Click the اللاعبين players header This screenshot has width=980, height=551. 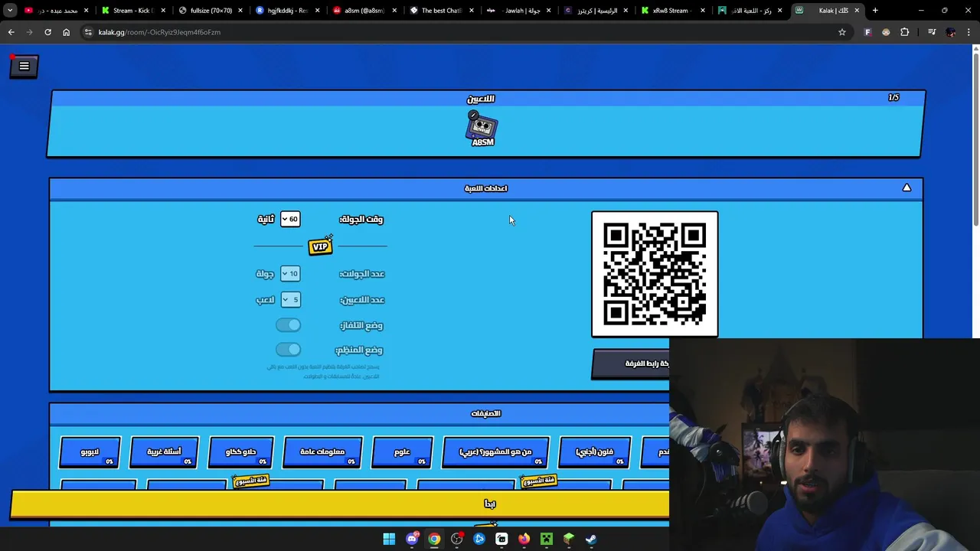(x=481, y=99)
